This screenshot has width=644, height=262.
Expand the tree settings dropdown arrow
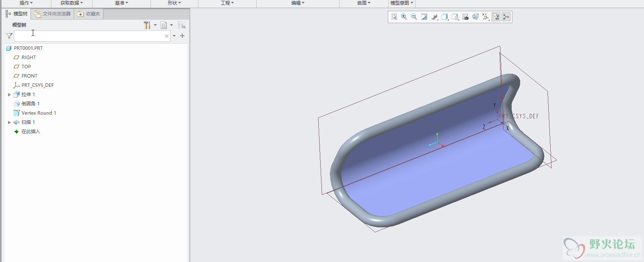(156, 25)
